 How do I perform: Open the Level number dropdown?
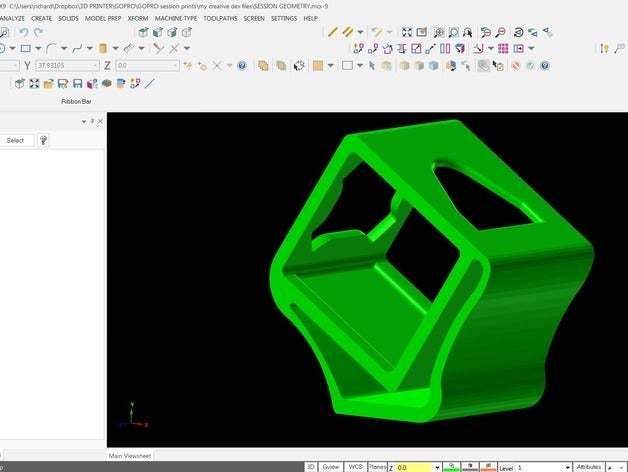[x=568, y=468]
